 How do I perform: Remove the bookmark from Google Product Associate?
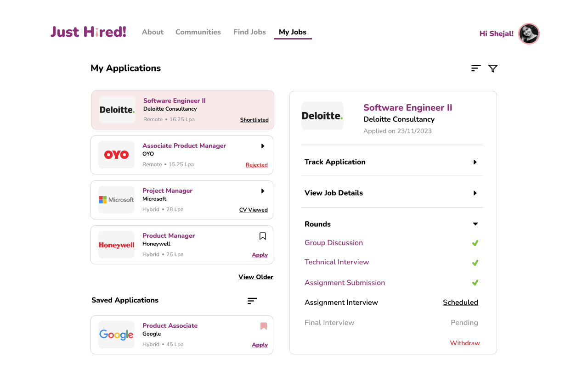tap(264, 326)
